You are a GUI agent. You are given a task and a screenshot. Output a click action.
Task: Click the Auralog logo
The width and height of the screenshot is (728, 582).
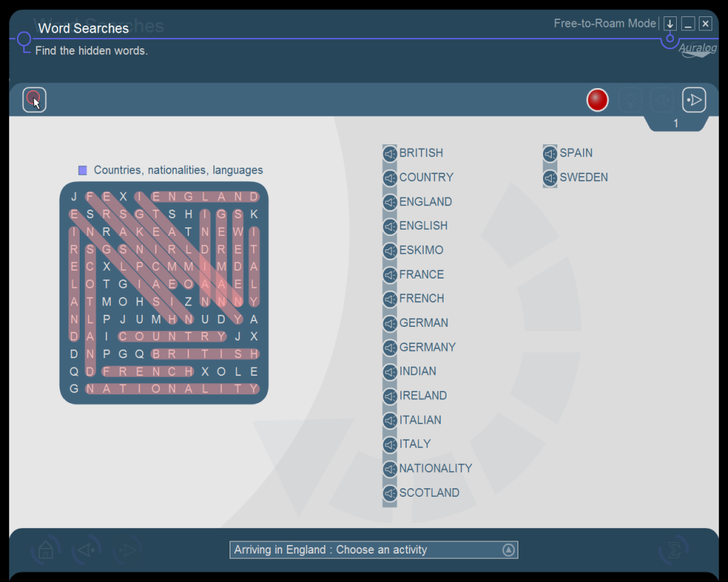point(695,49)
